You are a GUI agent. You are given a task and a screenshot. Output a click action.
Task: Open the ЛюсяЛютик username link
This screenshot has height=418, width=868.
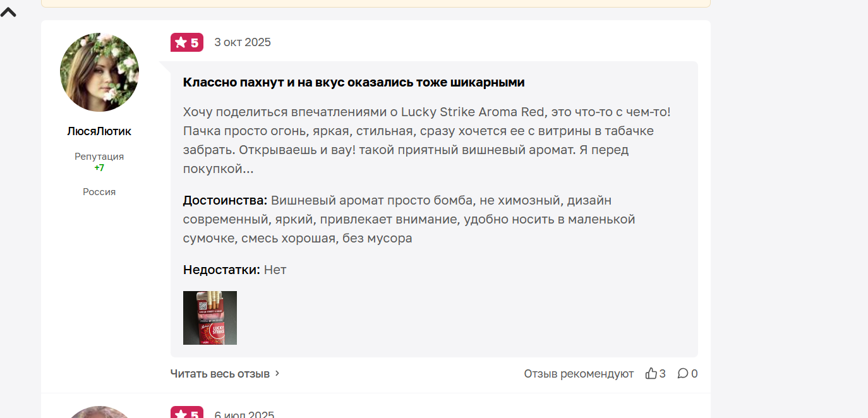[x=99, y=131]
